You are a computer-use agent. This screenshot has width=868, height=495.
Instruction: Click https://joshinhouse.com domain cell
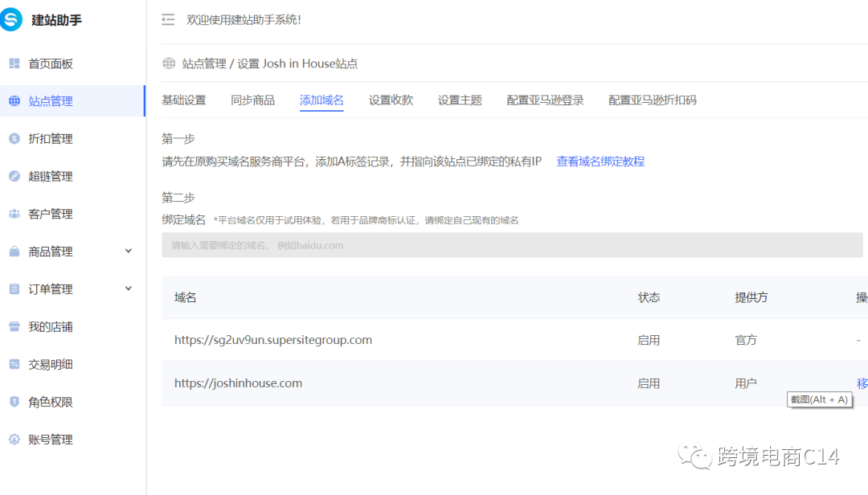[x=238, y=383]
